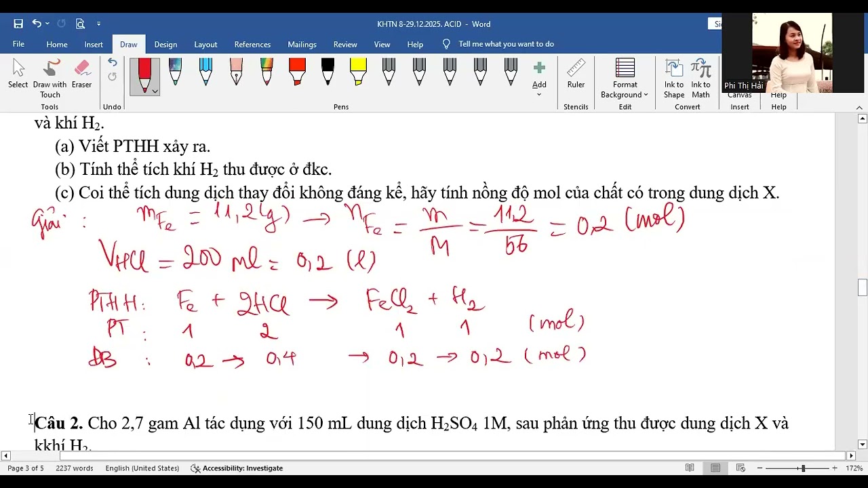Choose the red-orange marker
The width and height of the screenshot is (868, 488).
point(297,72)
